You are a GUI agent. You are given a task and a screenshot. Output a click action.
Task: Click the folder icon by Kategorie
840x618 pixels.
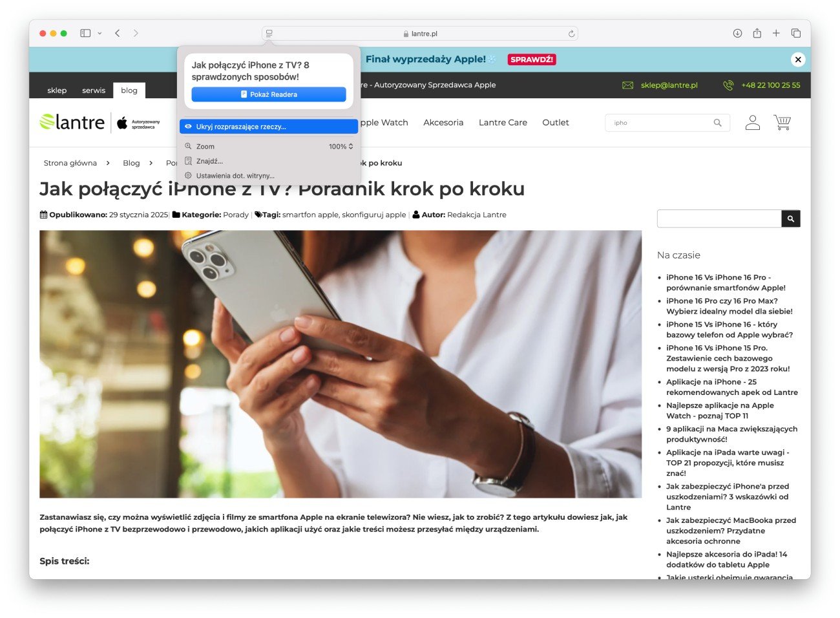pos(176,215)
